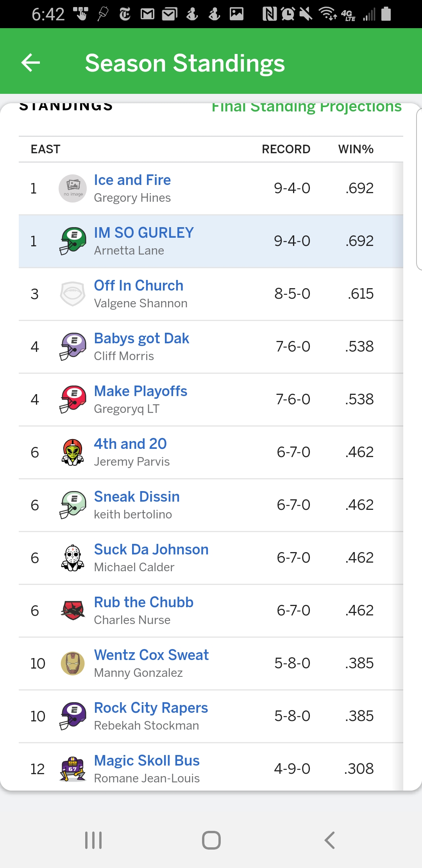Open the Final Standing Projections link
This screenshot has width=422, height=868.
[306, 107]
